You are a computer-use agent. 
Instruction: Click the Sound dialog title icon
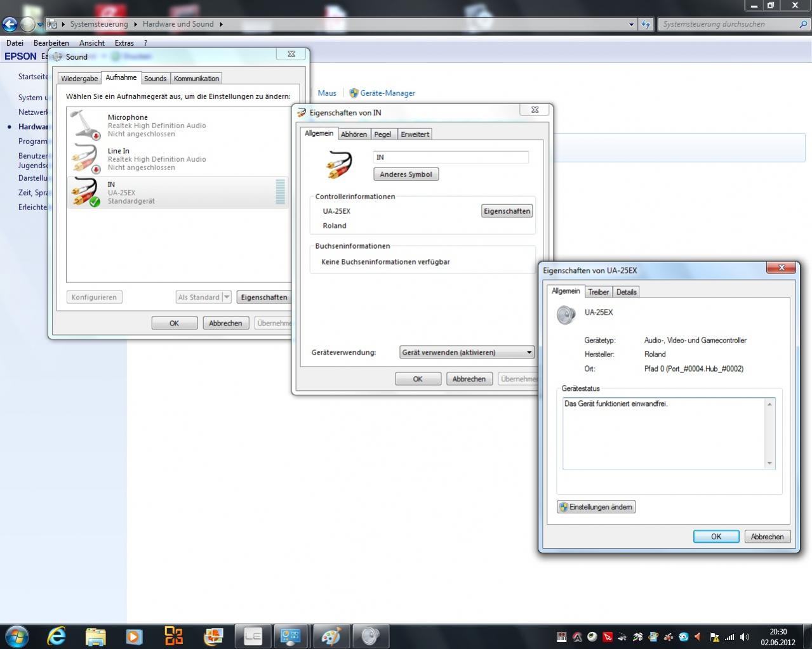(58, 56)
